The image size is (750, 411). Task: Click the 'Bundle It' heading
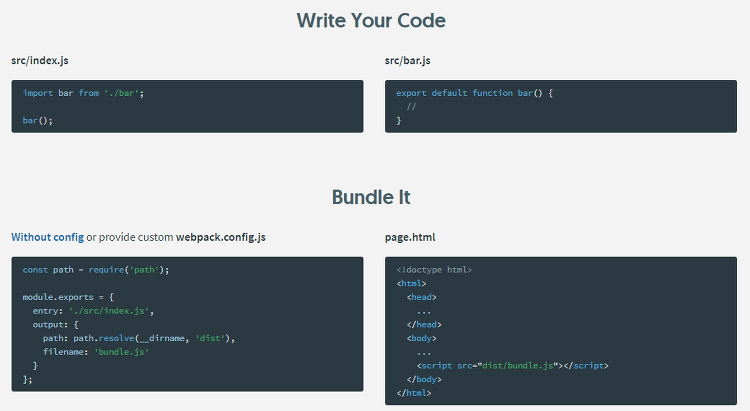[371, 197]
